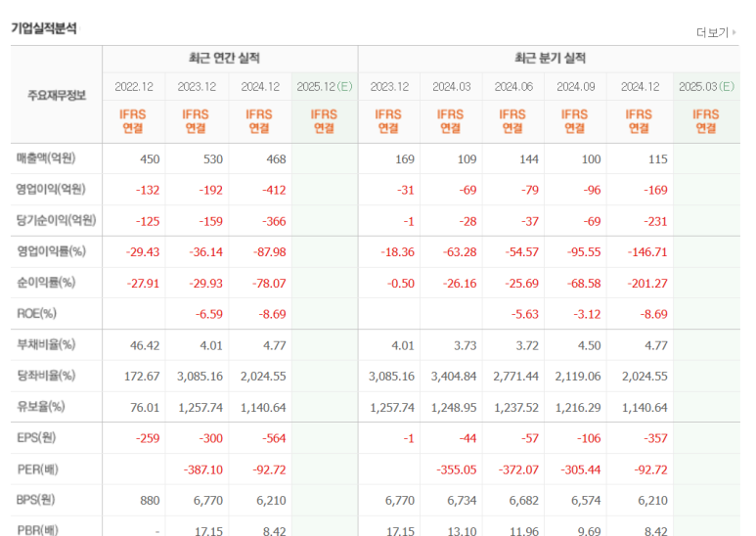Click the PER value -305.44
This screenshot has width=756, height=536.
pyautogui.click(x=581, y=469)
